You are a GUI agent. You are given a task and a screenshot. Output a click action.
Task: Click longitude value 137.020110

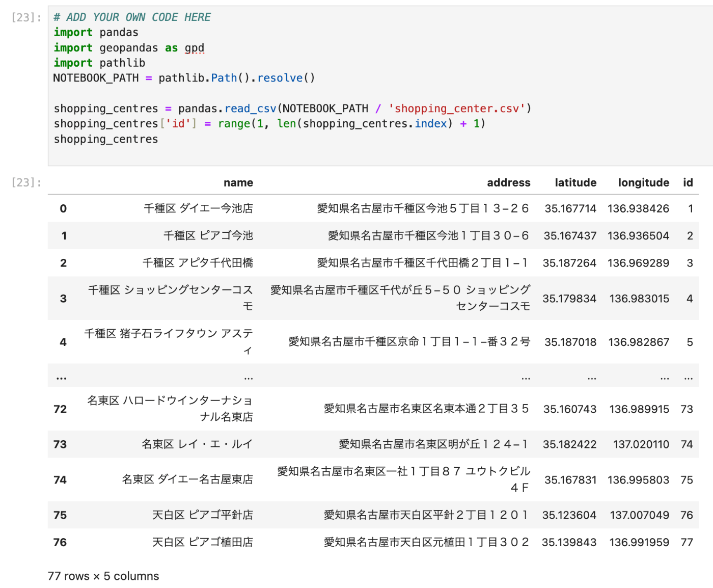pyautogui.click(x=641, y=444)
